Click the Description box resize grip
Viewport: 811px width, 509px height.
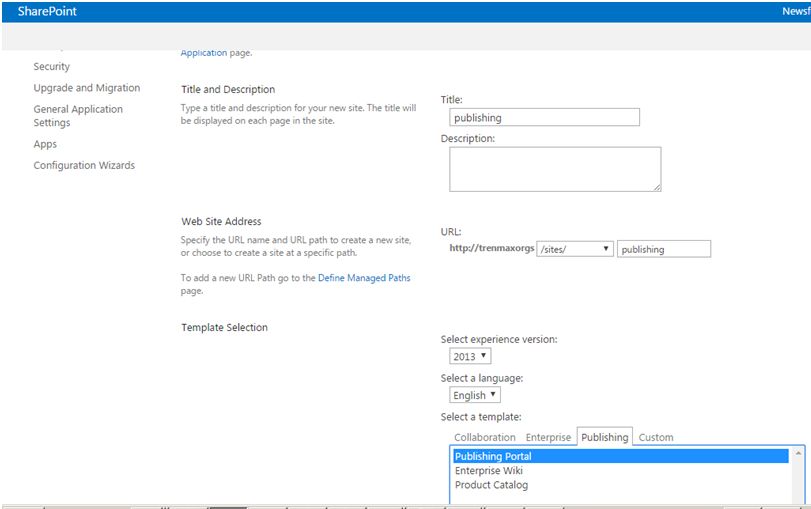pyautogui.click(x=657, y=187)
